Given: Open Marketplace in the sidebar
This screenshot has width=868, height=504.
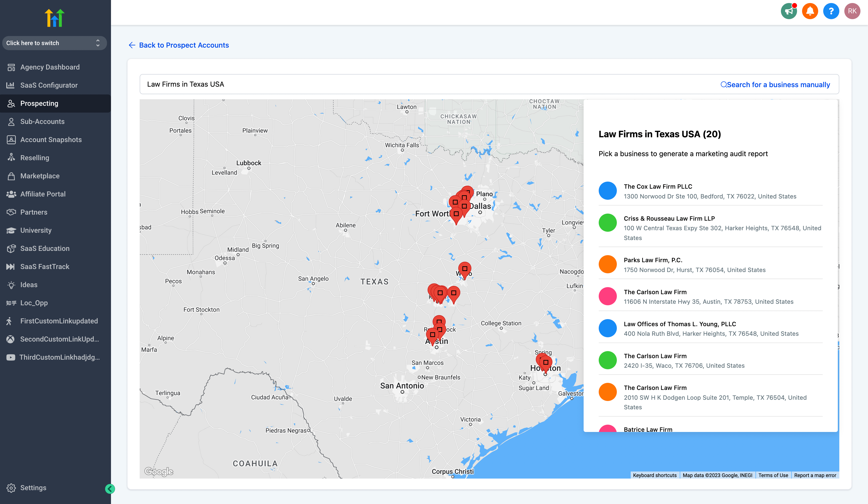Looking at the screenshot, I should (55, 176).
